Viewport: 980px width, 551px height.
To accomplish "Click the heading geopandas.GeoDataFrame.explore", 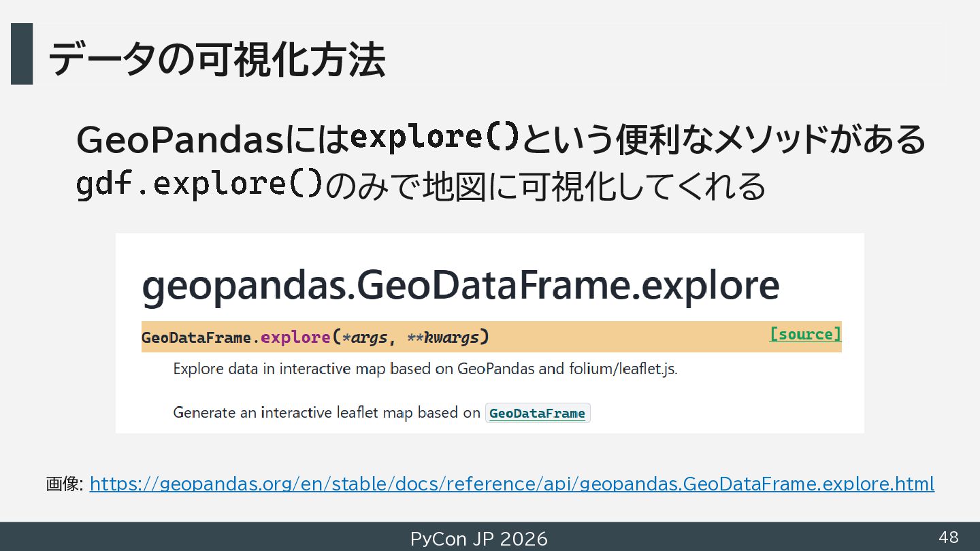I will (461, 286).
